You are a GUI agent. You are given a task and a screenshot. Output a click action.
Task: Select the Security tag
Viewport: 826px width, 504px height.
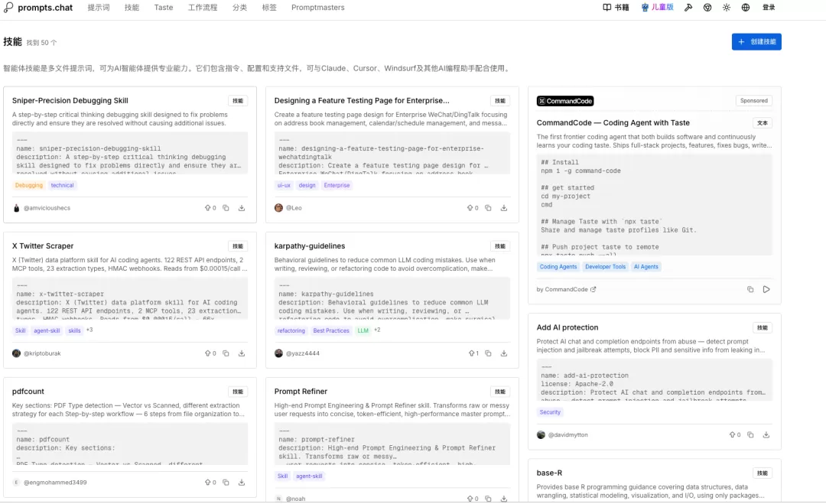pyautogui.click(x=550, y=412)
